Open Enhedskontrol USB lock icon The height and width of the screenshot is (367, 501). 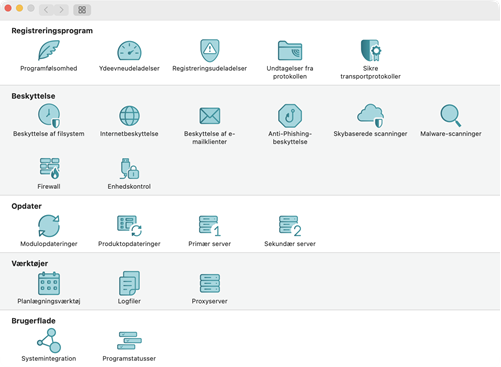click(130, 168)
